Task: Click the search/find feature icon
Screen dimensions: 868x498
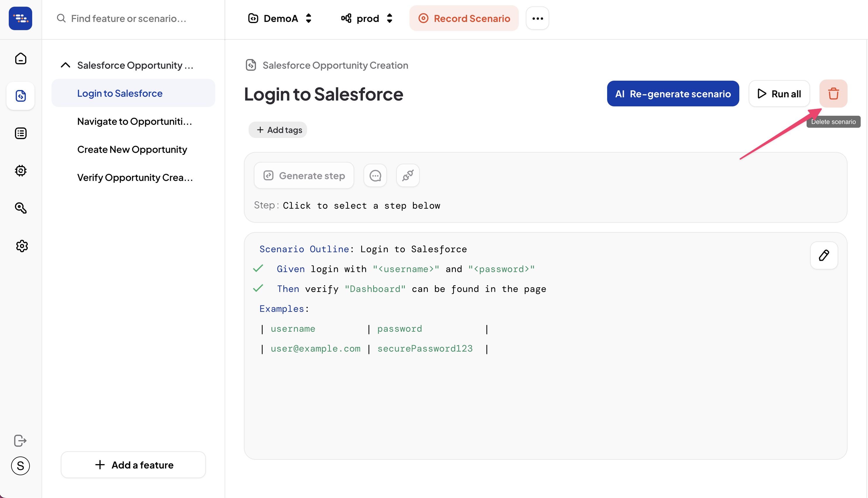Action: pos(60,18)
